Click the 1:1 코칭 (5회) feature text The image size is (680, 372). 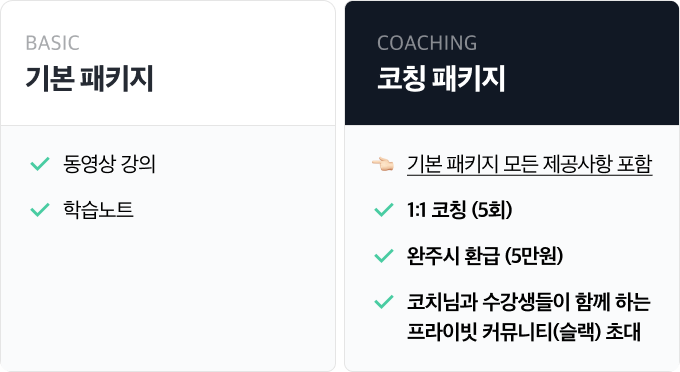460,210
